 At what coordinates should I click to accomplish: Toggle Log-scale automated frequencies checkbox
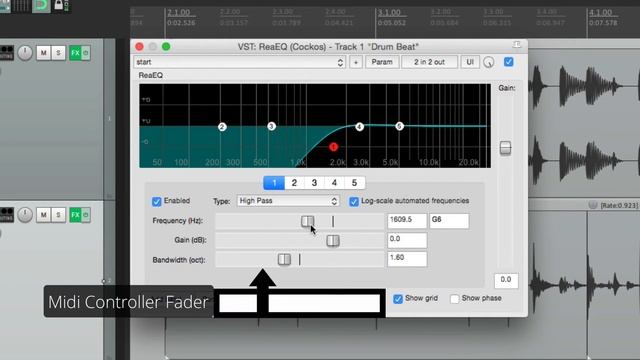[354, 201]
